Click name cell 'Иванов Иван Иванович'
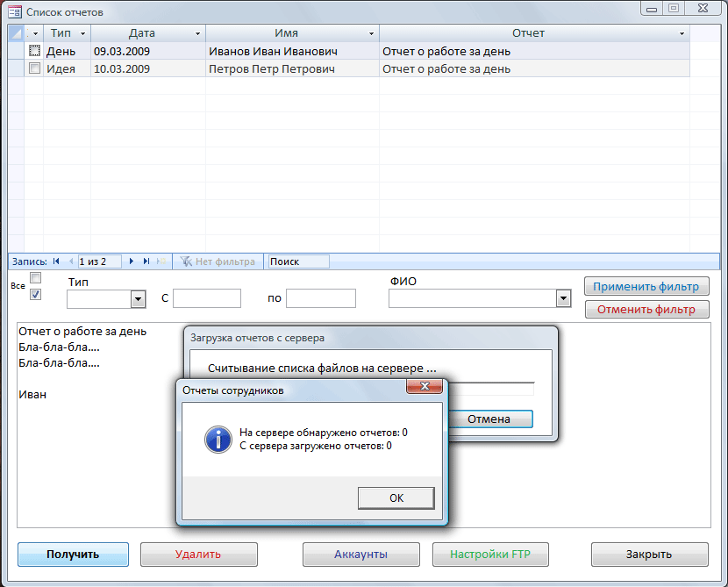728x587 pixels. (292, 51)
